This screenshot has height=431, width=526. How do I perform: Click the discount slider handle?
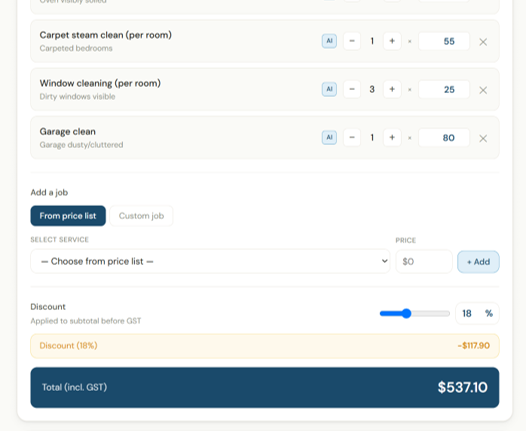(406, 314)
